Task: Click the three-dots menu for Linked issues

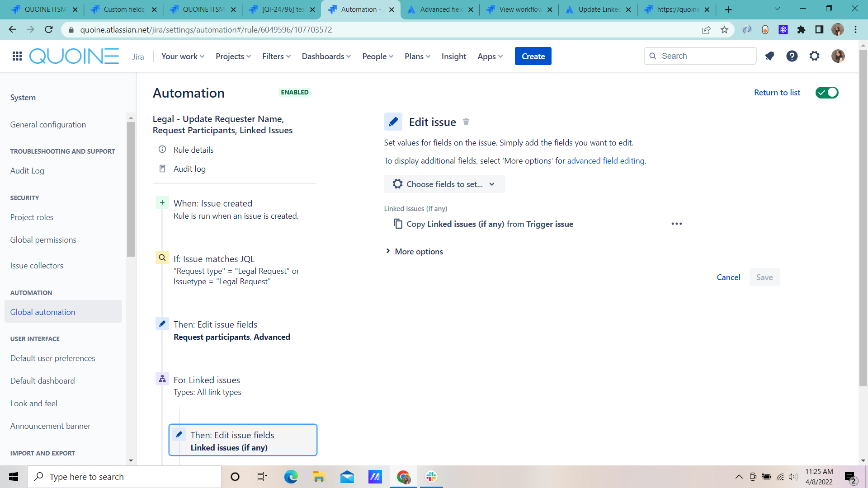Action: point(676,224)
